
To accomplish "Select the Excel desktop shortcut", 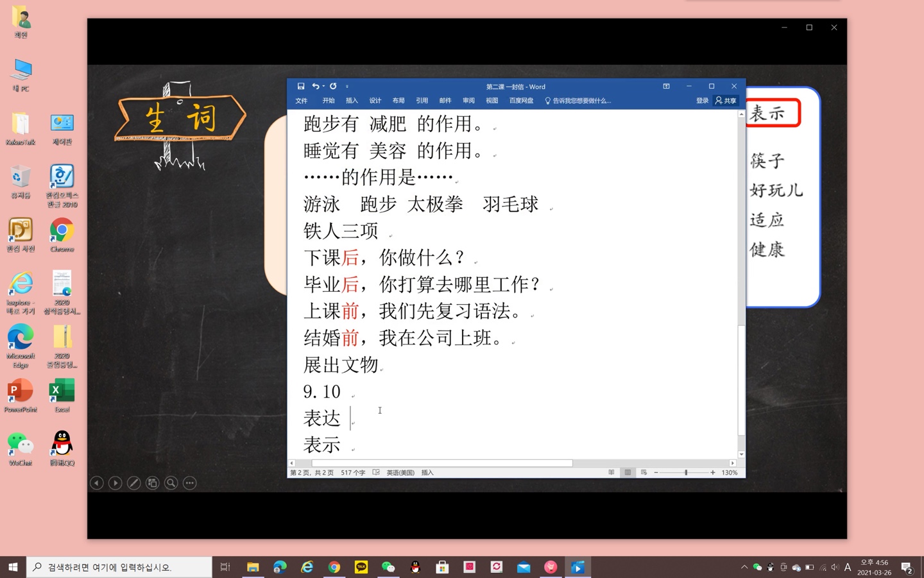I will point(62,396).
